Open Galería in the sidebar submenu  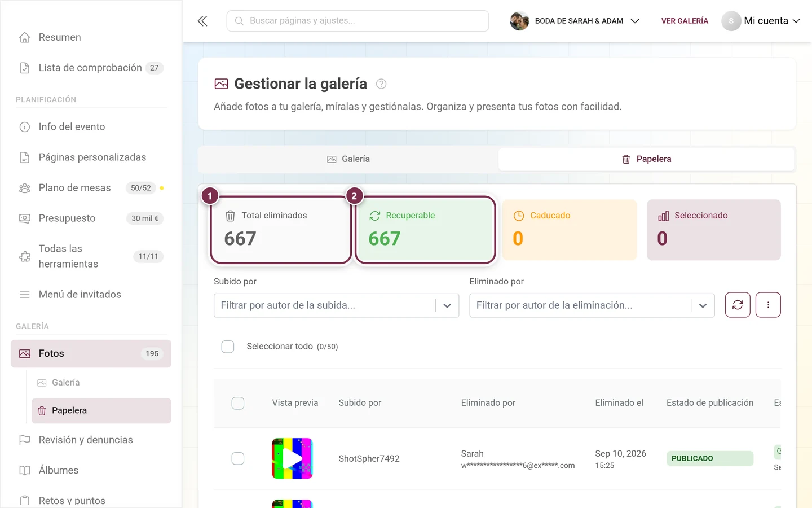[101, 383]
